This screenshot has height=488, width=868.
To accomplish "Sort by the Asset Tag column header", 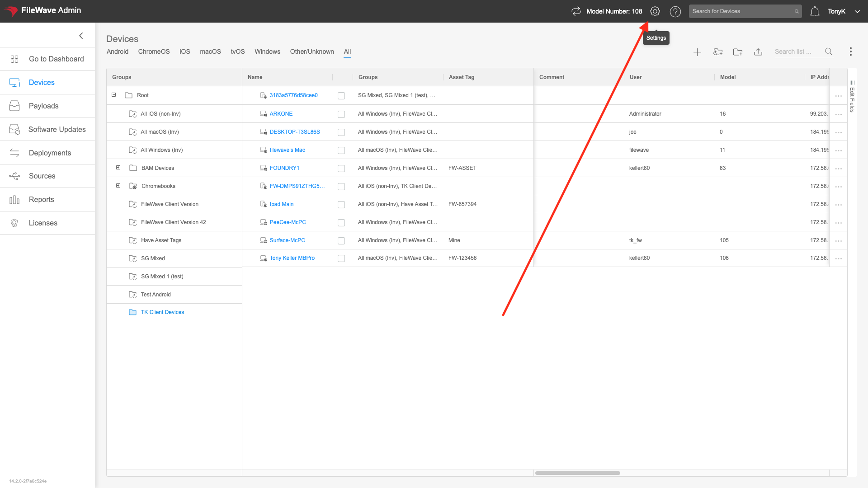I will click(x=462, y=77).
